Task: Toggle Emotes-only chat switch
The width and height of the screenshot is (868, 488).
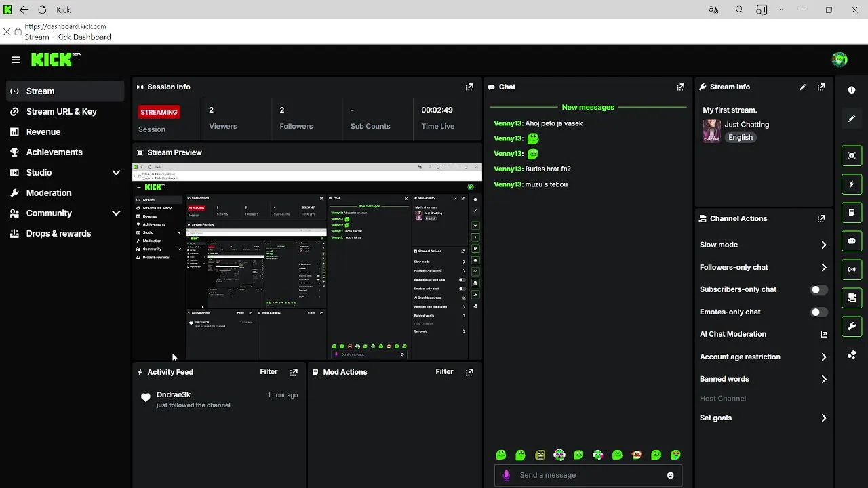Action: [x=819, y=312]
